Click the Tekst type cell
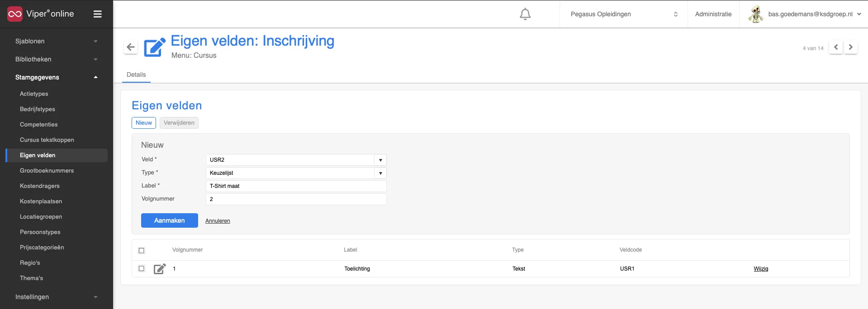The height and width of the screenshot is (309, 868). 519,269
